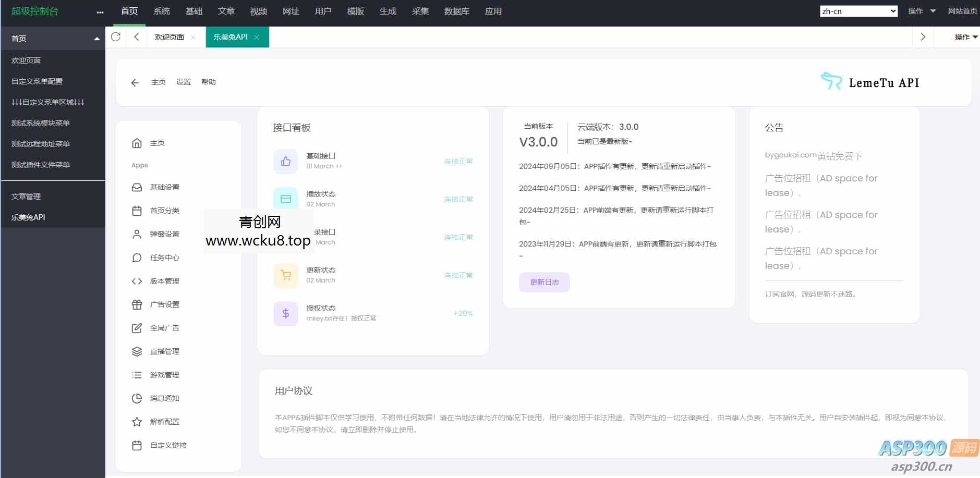Click the +20% authorization progress indicator

point(462,313)
